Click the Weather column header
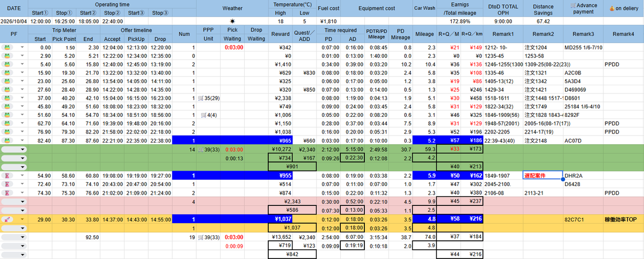The height and width of the screenshot is (259, 644). pyautogui.click(x=233, y=9)
